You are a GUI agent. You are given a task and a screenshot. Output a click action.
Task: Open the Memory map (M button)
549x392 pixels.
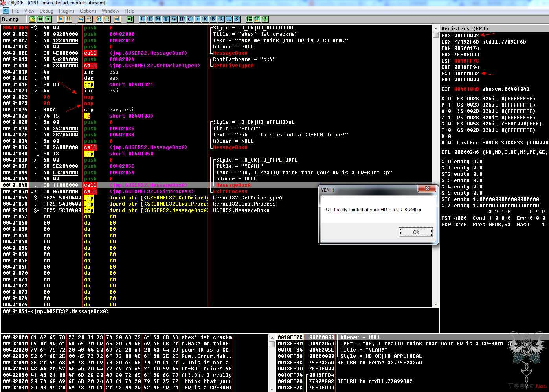click(158, 19)
